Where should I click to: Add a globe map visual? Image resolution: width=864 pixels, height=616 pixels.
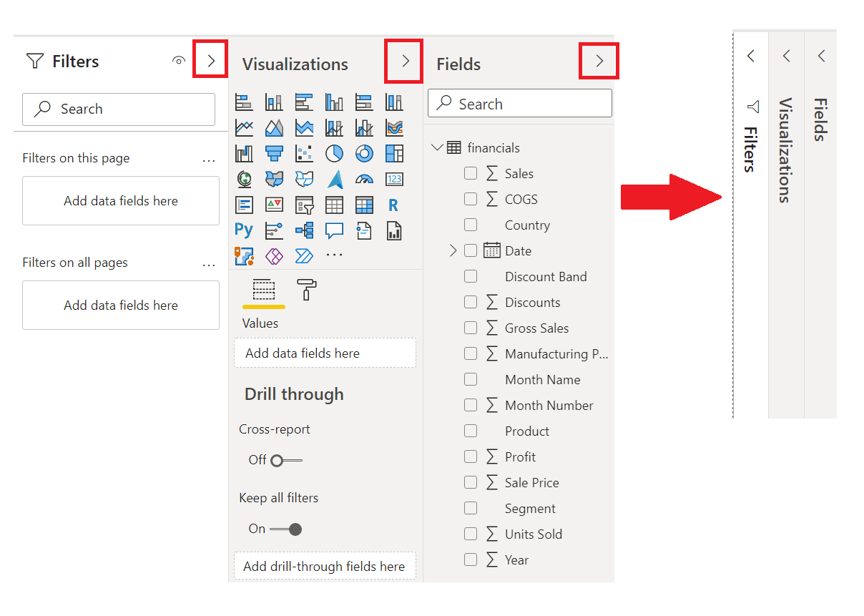(244, 180)
